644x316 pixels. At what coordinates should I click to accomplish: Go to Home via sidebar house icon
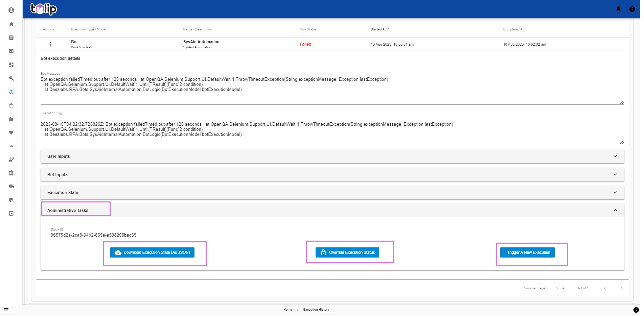coord(11,24)
